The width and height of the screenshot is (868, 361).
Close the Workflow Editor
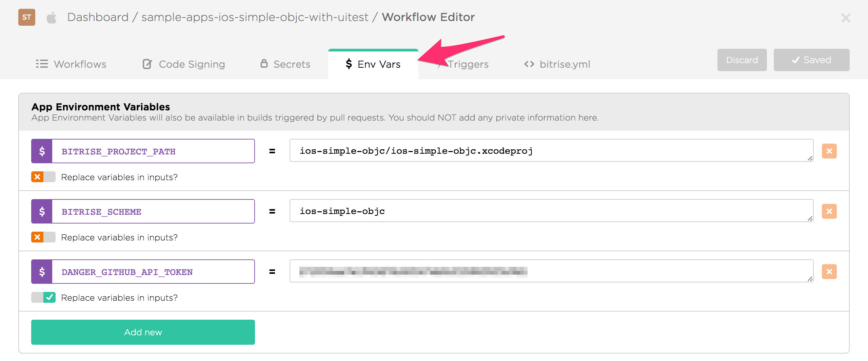point(846,18)
